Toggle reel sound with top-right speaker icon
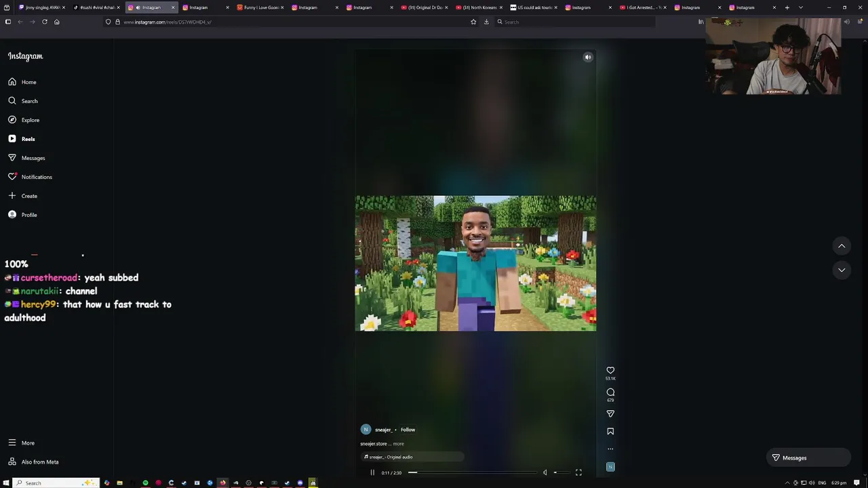Screen dimensions: 868x488 click(x=588, y=57)
